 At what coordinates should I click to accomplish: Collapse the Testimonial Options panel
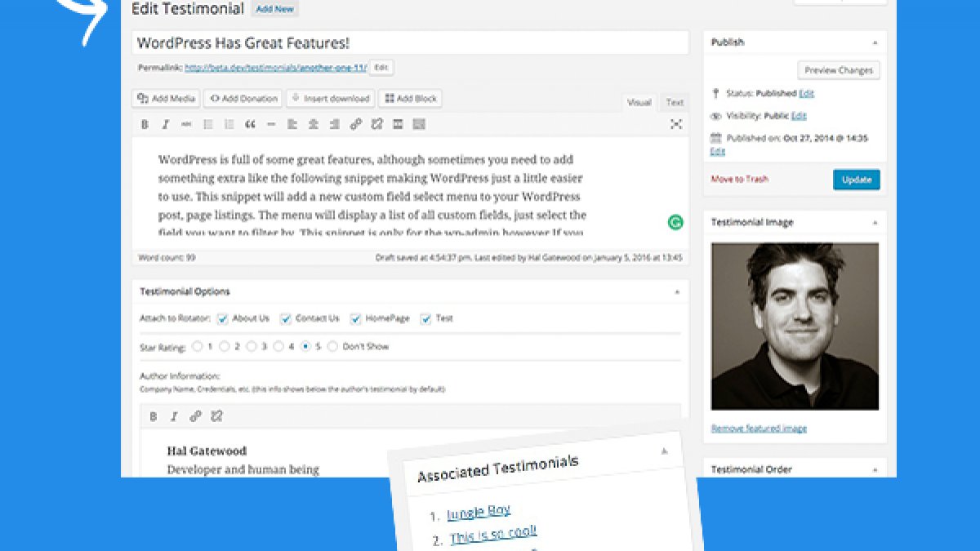pyautogui.click(x=676, y=291)
